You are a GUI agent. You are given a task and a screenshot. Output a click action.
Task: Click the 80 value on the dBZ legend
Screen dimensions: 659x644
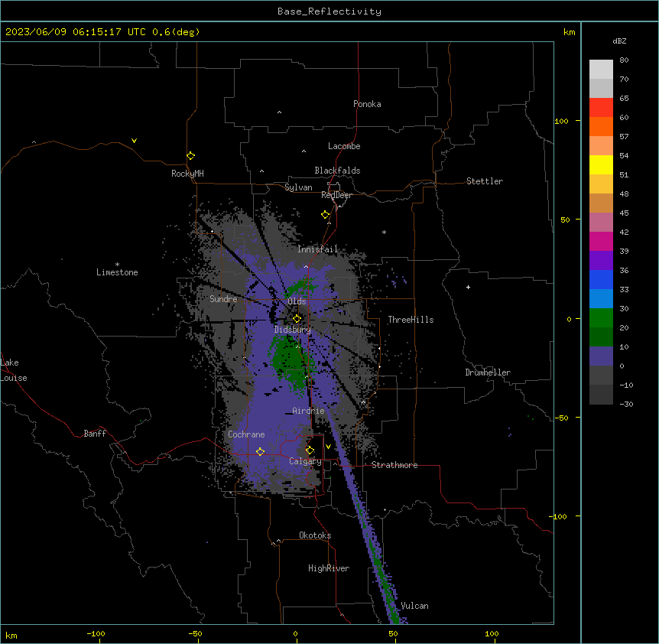624,60
